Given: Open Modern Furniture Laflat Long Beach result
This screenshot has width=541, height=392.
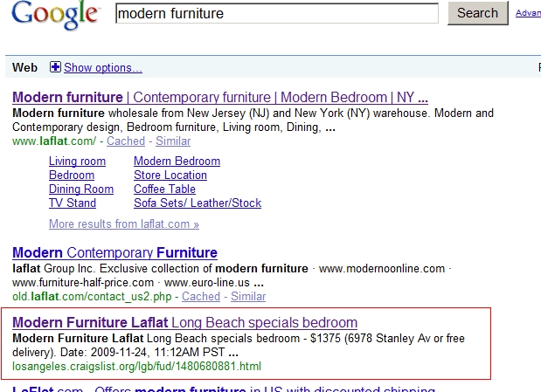Looking at the screenshot, I should [x=185, y=323].
